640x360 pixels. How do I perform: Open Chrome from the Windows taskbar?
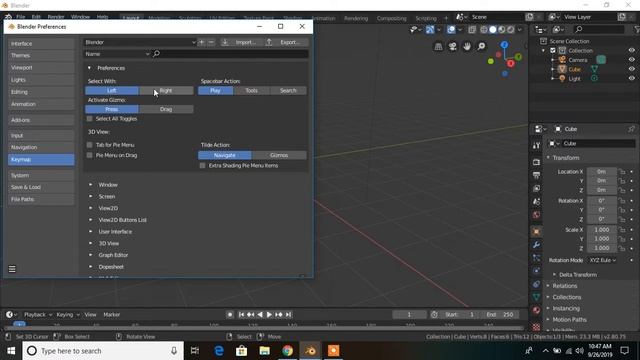(x=287, y=351)
